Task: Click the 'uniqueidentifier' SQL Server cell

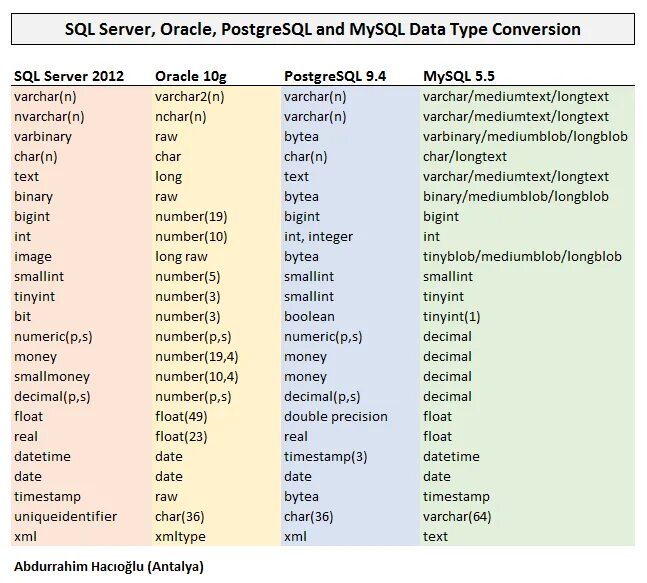Action: pos(66,517)
